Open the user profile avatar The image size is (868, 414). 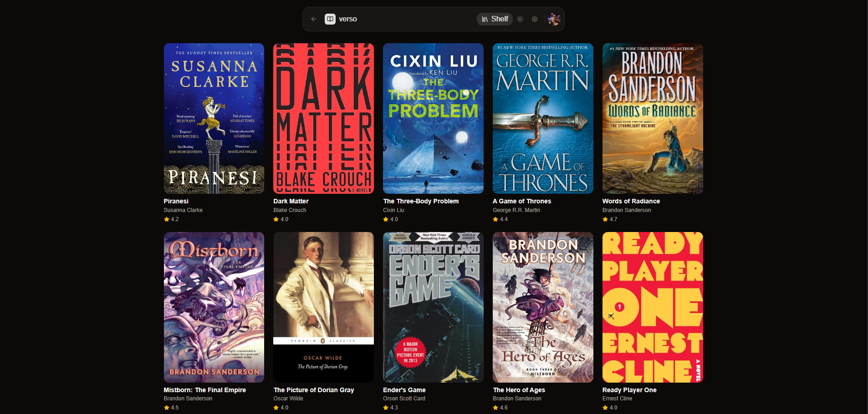554,19
